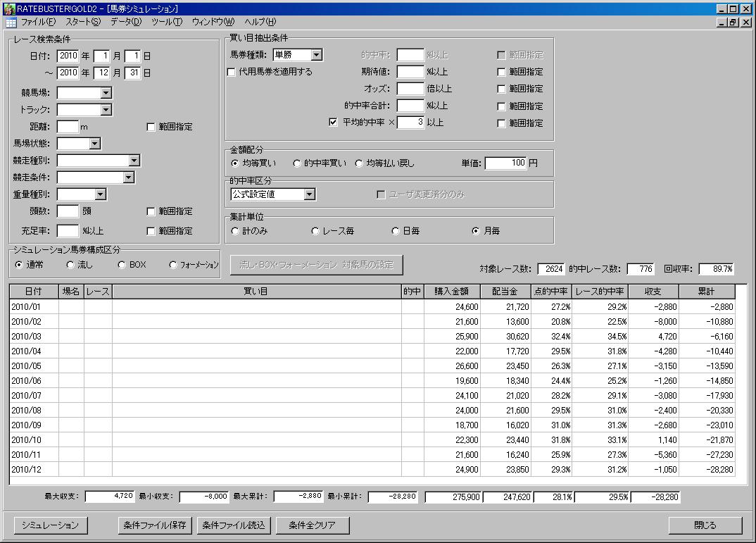This screenshot has width=756, height=543.
Task: Click the end date month field showing 12
Action: 102,73
